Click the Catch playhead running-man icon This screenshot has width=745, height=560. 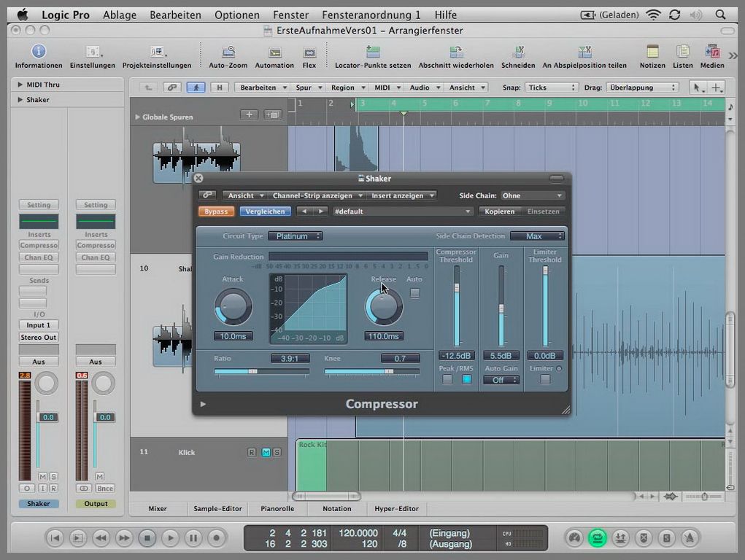pyautogui.click(x=196, y=87)
